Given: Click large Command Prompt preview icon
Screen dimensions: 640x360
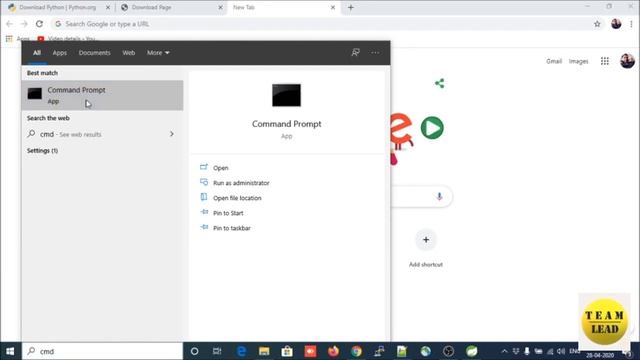Looking at the screenshot, I should [287, 95].
